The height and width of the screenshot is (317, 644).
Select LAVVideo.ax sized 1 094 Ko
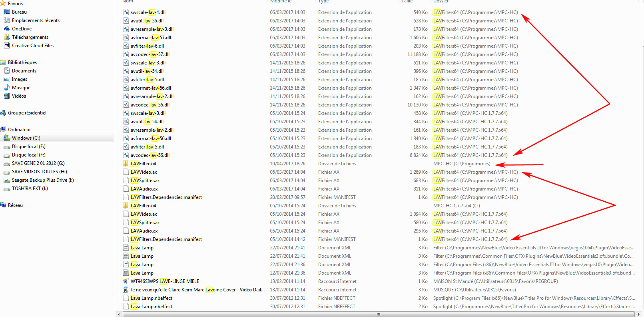pyautogui.click(x=144, y=214)
